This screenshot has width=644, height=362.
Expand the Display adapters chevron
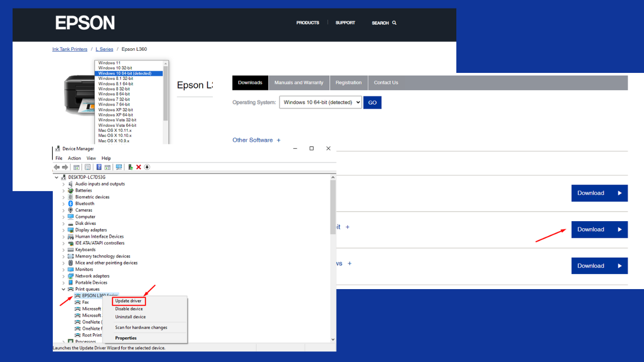click(x=63, y=230)
